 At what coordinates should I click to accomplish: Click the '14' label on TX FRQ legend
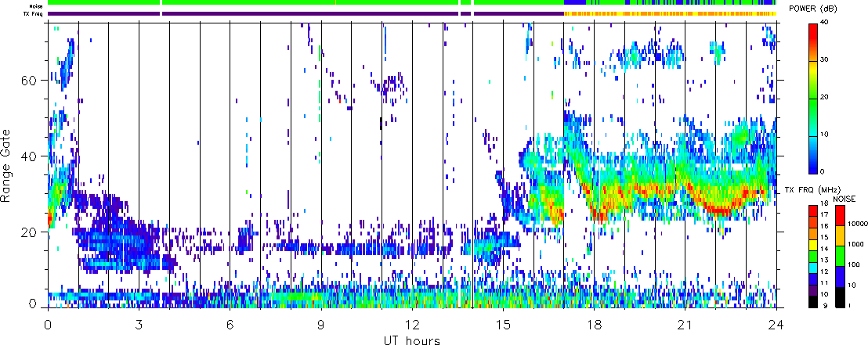[x=825, y=249]
